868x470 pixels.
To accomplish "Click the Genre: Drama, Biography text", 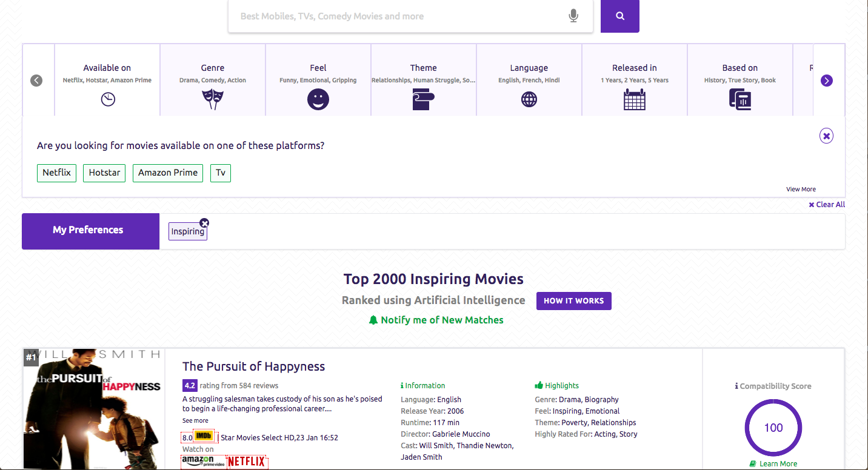I will [x=576, y=400].
